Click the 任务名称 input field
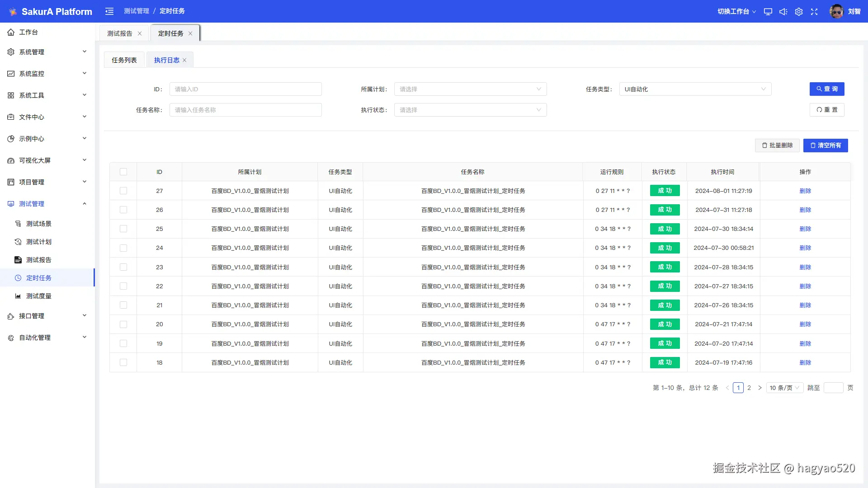 tap(245, 110)
